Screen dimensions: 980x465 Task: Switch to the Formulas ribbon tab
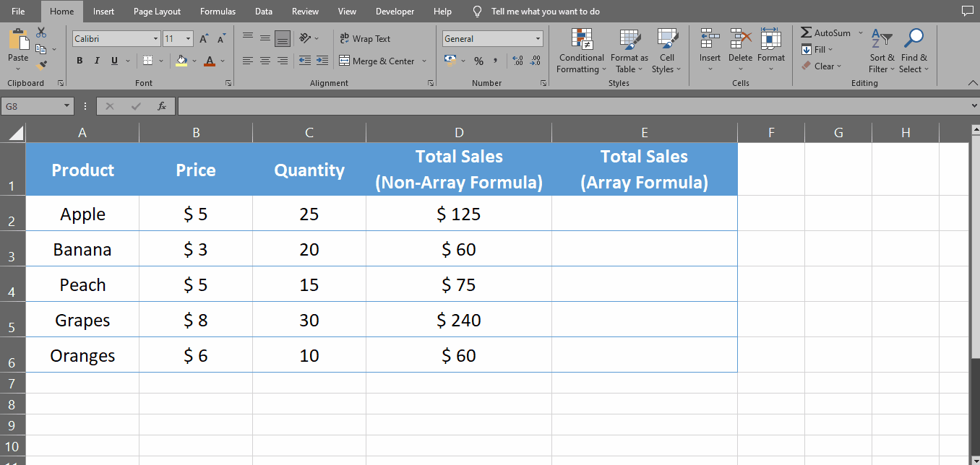[x=218, y=11]
